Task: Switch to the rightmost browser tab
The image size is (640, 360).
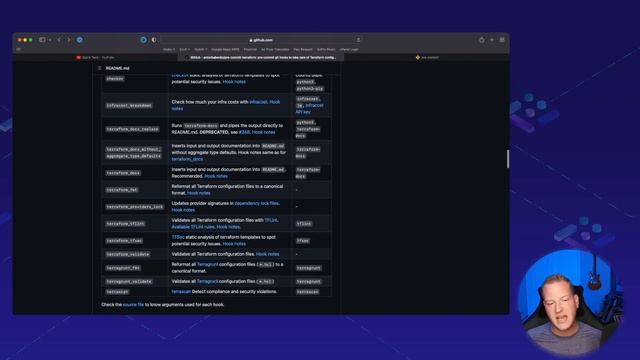Action: point(427,58)
